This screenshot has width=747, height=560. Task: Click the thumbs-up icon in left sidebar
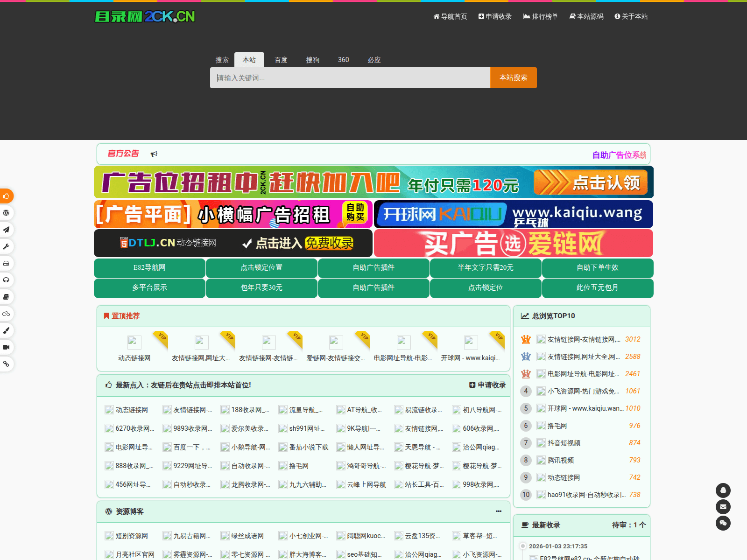(x=7, y=196)
